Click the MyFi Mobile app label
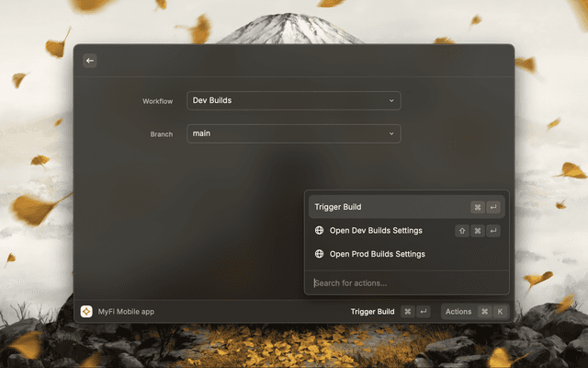 (126, 312)
